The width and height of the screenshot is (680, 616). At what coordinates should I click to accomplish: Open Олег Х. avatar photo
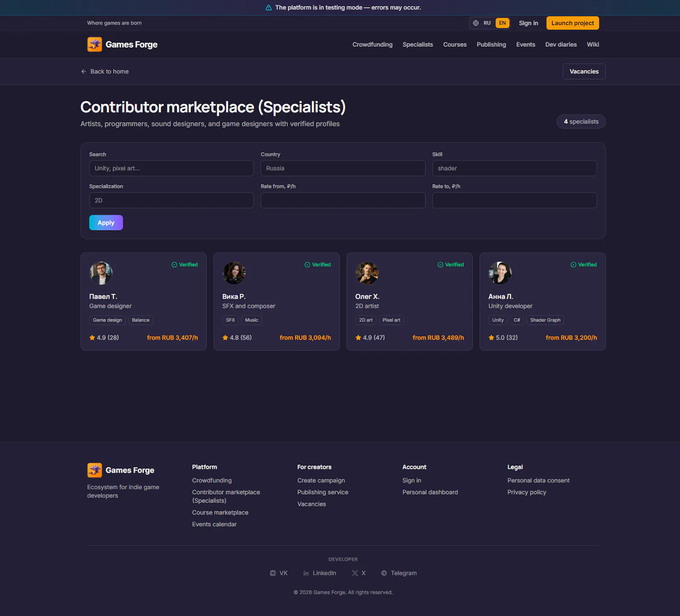coord(367,273)
